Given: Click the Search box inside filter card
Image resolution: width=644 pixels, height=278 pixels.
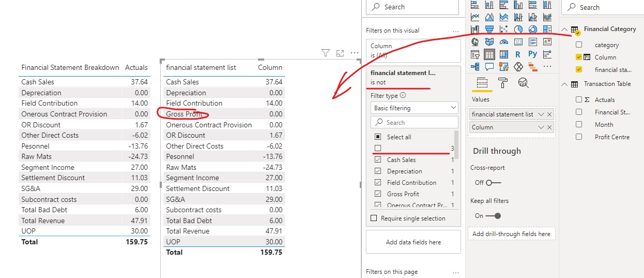Looking at the screenshot, I should pos(414,122).
